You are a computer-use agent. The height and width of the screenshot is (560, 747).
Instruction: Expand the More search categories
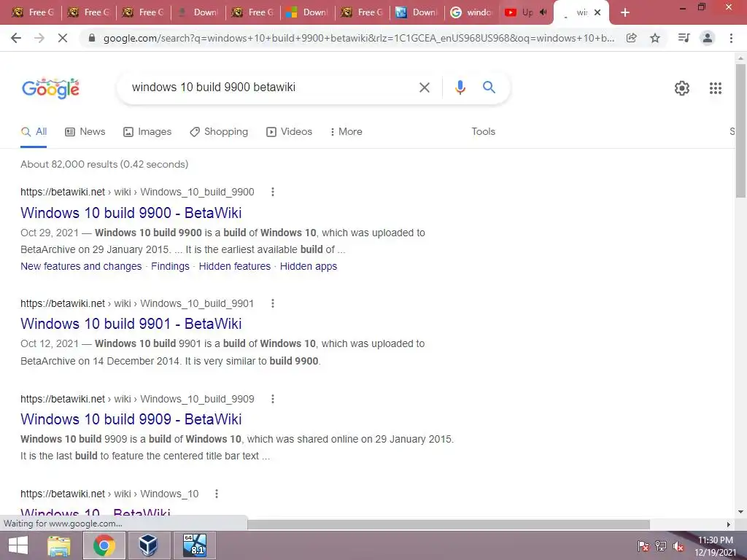point(346,132)
